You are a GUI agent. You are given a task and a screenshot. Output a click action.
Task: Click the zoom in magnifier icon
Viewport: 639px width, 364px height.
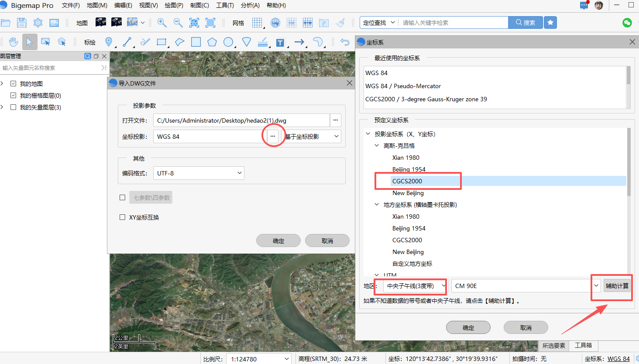(x=162, y=23)
